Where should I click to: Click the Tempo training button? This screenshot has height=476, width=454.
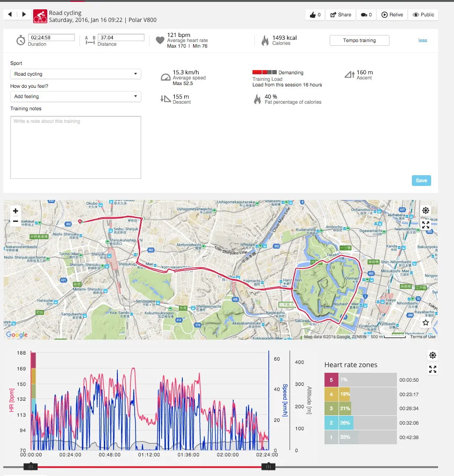359,41
